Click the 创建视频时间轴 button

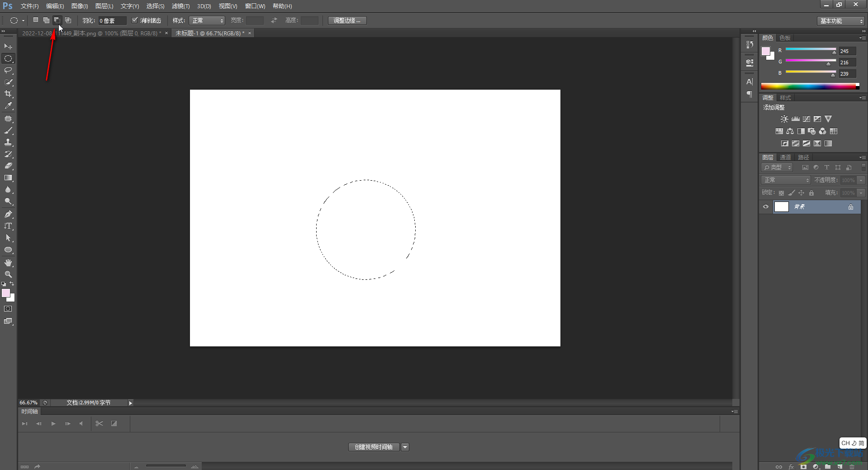(374, 447)
